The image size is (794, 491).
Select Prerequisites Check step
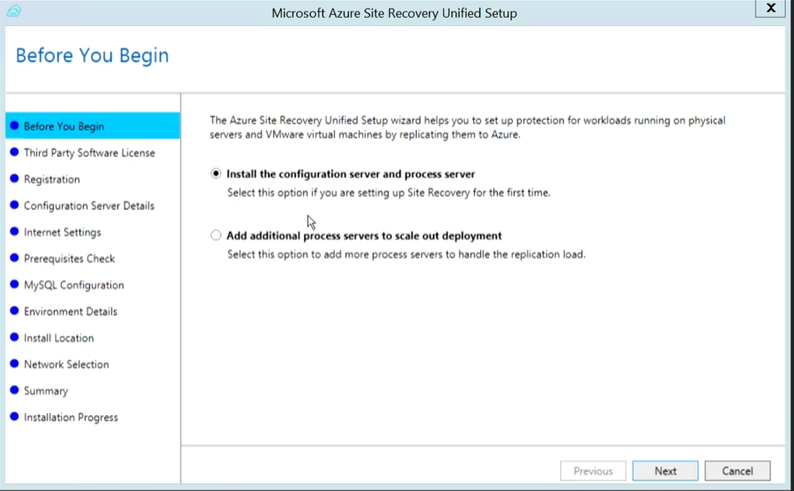(69, 259)
